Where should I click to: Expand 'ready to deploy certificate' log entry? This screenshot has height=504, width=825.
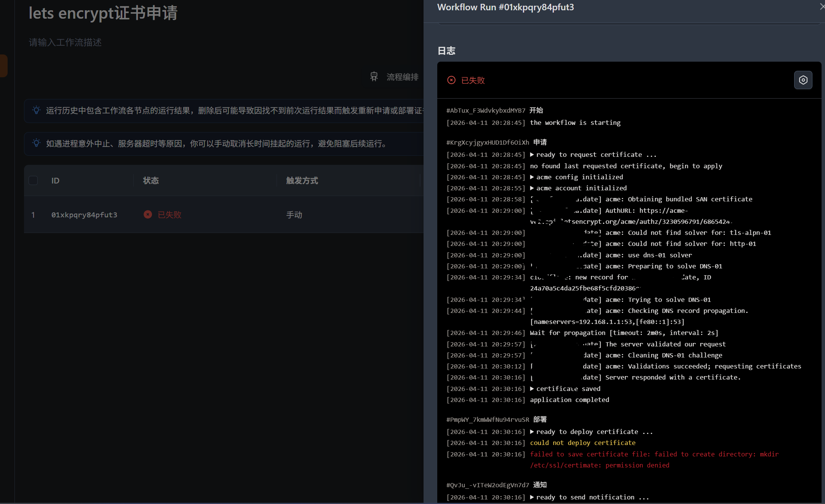coord(532,432)
